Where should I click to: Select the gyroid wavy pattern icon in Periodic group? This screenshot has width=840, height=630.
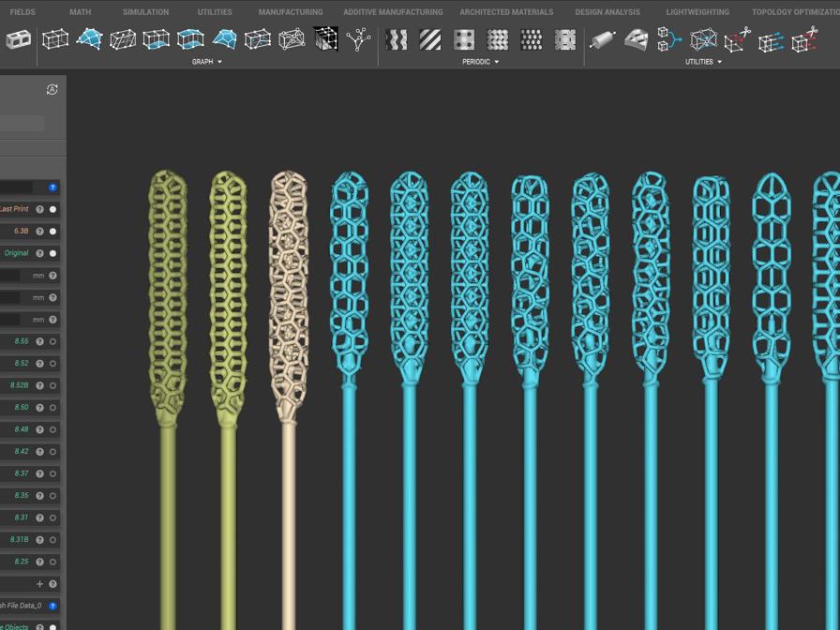tap(396, 39)
